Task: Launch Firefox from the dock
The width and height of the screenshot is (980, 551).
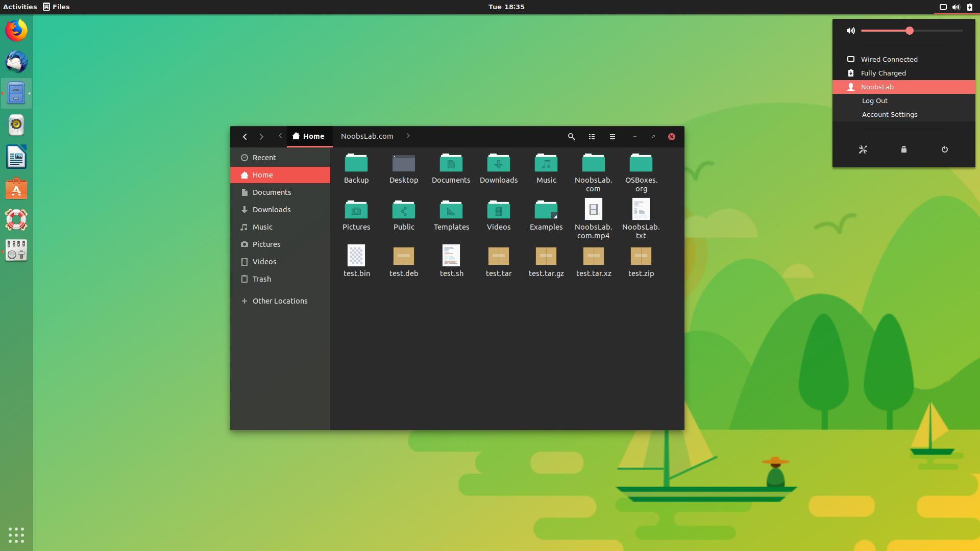Action: [16, 30]
